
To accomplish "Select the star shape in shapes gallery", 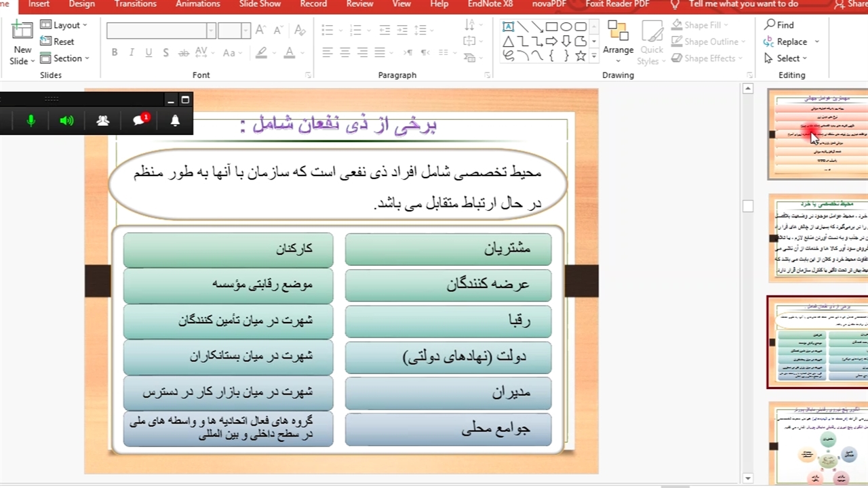I will coord(580,57).
